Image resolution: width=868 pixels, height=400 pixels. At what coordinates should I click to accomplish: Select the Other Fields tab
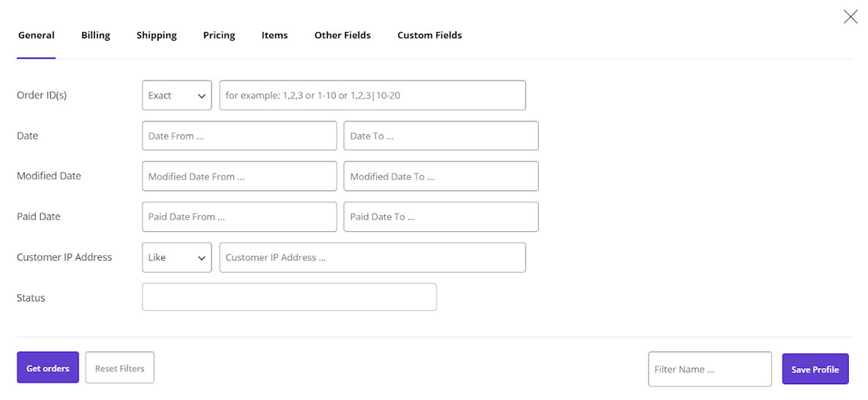(343, 35)
